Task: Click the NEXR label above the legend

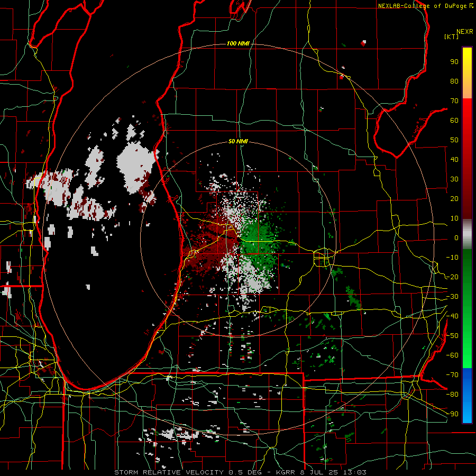Action: [465, 32]
